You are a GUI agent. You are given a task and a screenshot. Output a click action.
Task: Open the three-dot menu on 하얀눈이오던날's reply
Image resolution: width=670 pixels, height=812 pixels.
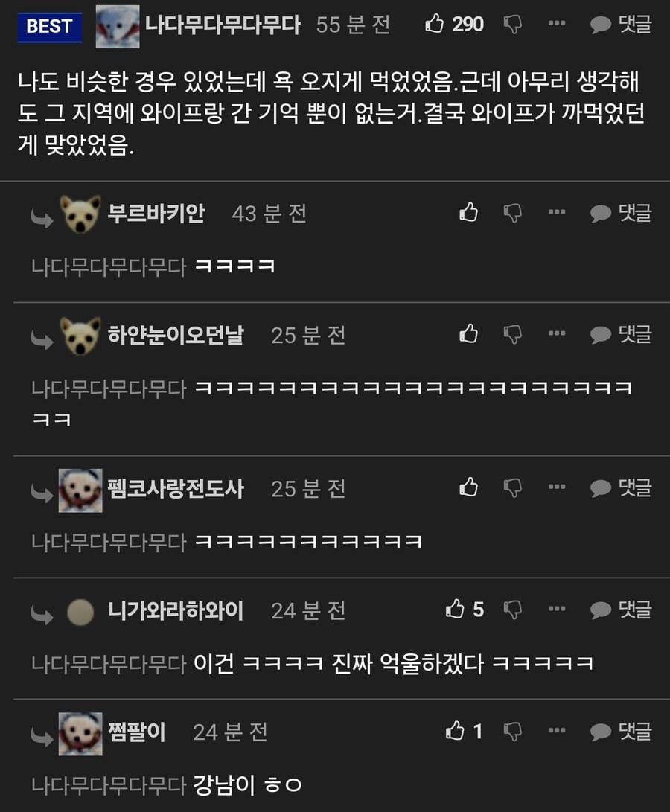click(557, 333)
